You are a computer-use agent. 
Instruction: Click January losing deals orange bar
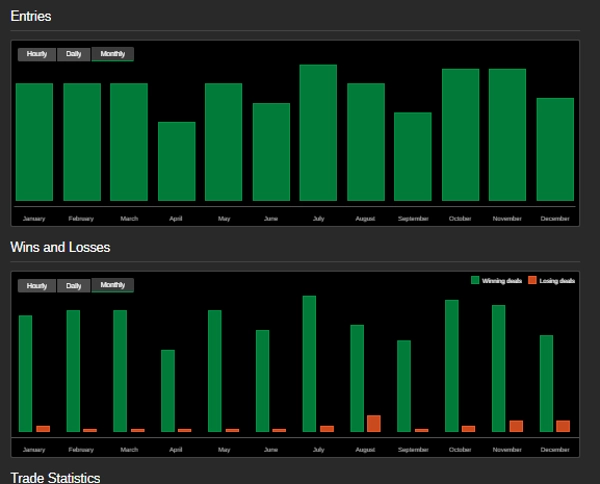tap(43, 429)
